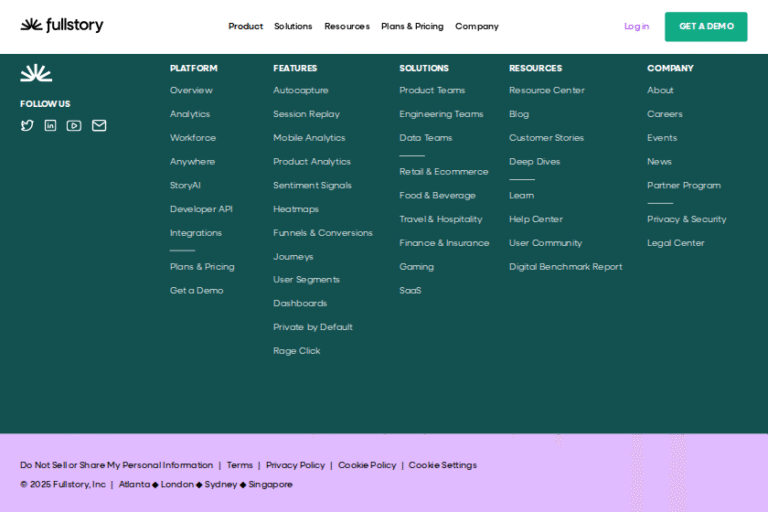Go to Plans & Pricing in header
Screen dimensions: 768x512
coord(412,27)
